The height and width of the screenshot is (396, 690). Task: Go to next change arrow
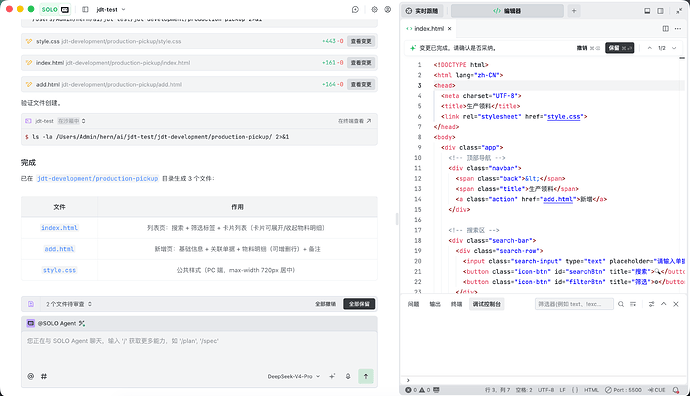click(674, 48)
